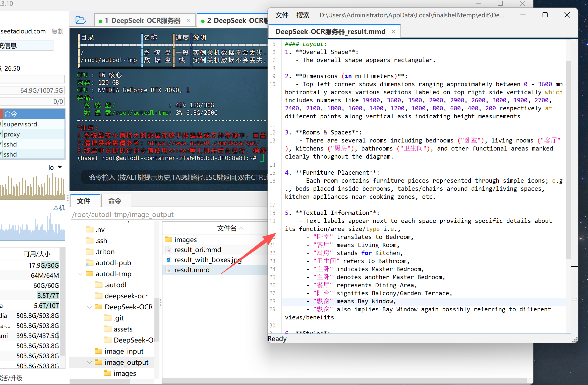Collapse the DeepSeek-OCR folder node
This screenshot has width=588, height=385.
(89, 307)
